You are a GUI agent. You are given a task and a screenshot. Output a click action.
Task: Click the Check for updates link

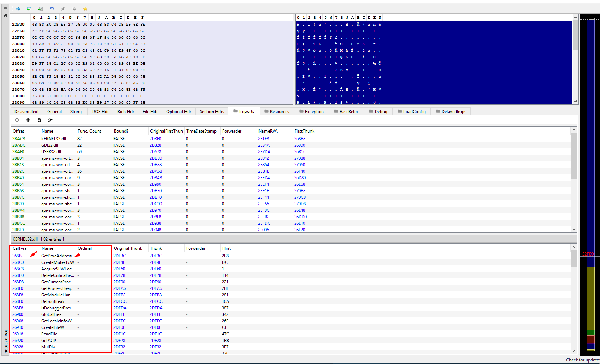(x=583, y=360)
